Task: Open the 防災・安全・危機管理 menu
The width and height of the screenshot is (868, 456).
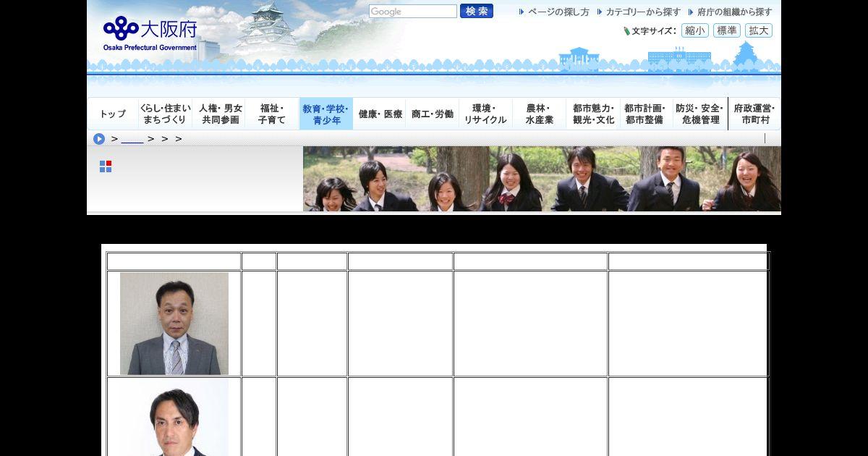Action: [x=700, y=114]
